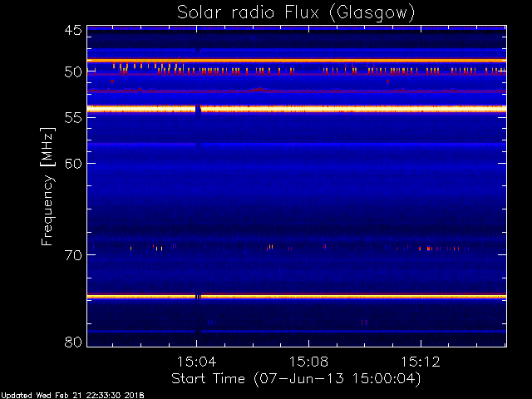Viewport: 532px width, 399px height.
Task: Click the orange interference band near 49 MHz
Action: click(297, 61)
